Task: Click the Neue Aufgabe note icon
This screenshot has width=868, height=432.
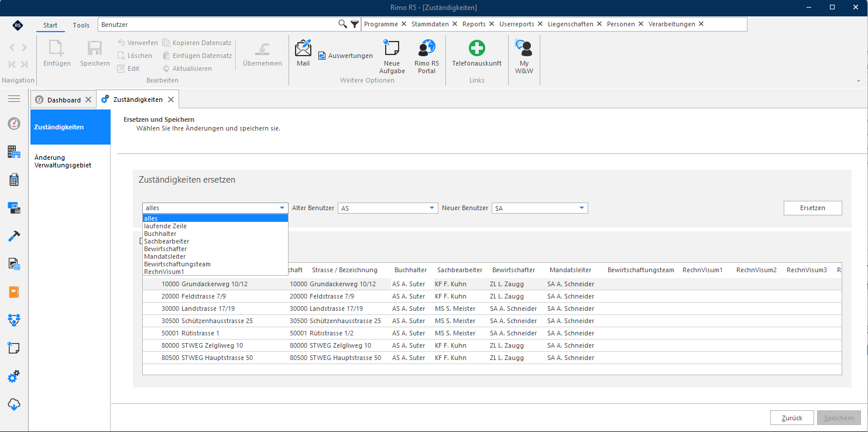Action: [x=391, y=48]
